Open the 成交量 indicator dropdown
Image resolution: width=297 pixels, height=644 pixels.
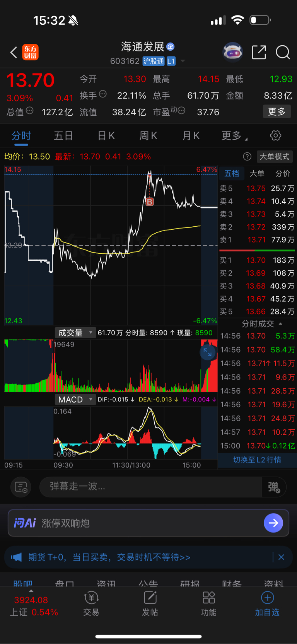point(75,333)
